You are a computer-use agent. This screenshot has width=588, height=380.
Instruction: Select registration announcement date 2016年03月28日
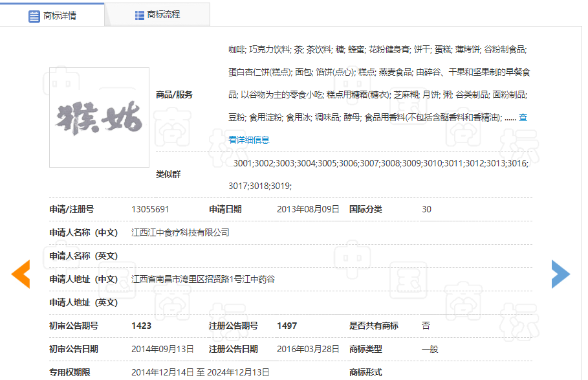tap(308, 349)
